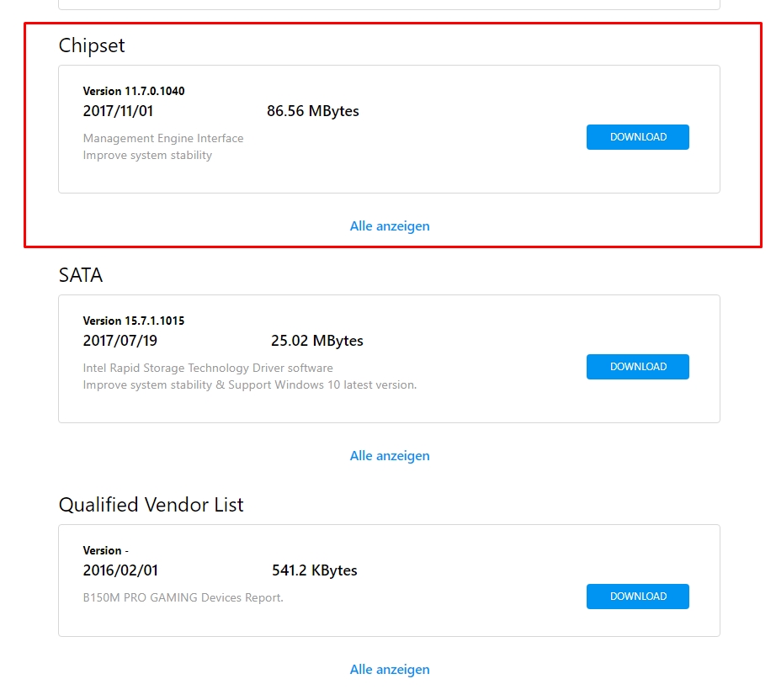
Task: Click the B150M PRO GAMING Devices Report text
Action: click(x=183, y=598)
